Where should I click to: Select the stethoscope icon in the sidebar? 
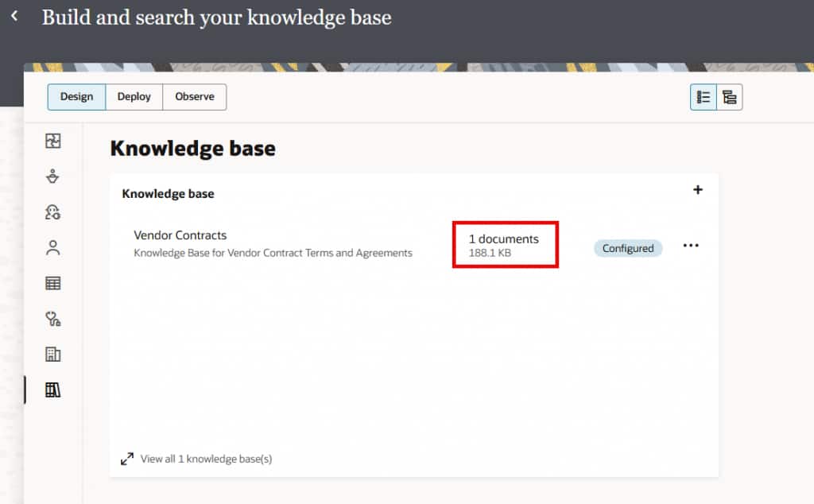pyautogui.click(x=53, y=319)
